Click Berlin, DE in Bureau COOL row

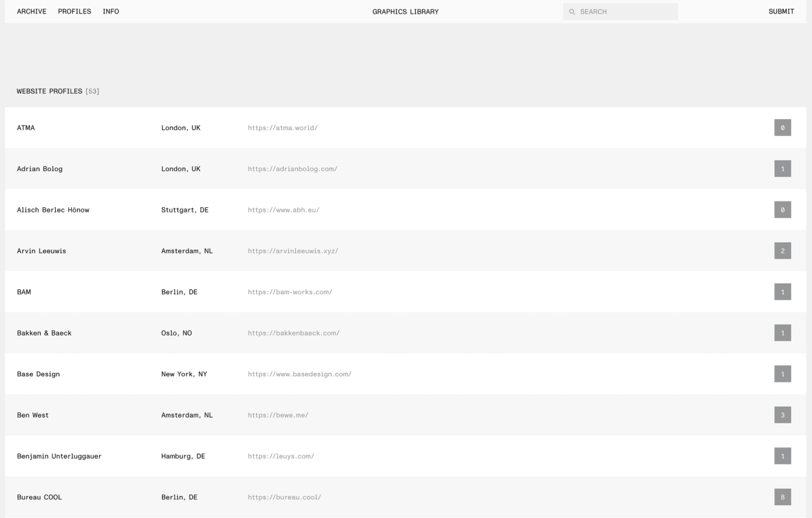(x=179, y=497)
